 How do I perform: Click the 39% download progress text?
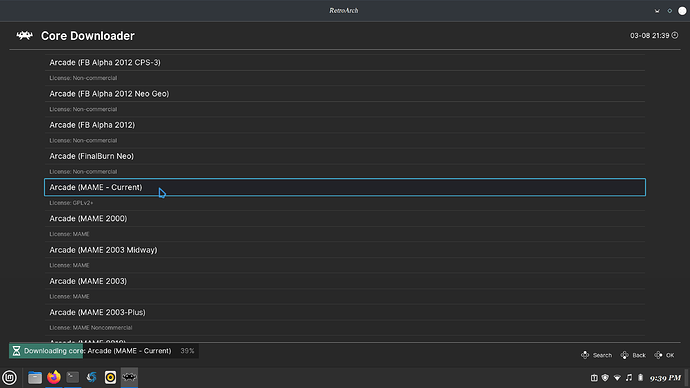point(187,351)
